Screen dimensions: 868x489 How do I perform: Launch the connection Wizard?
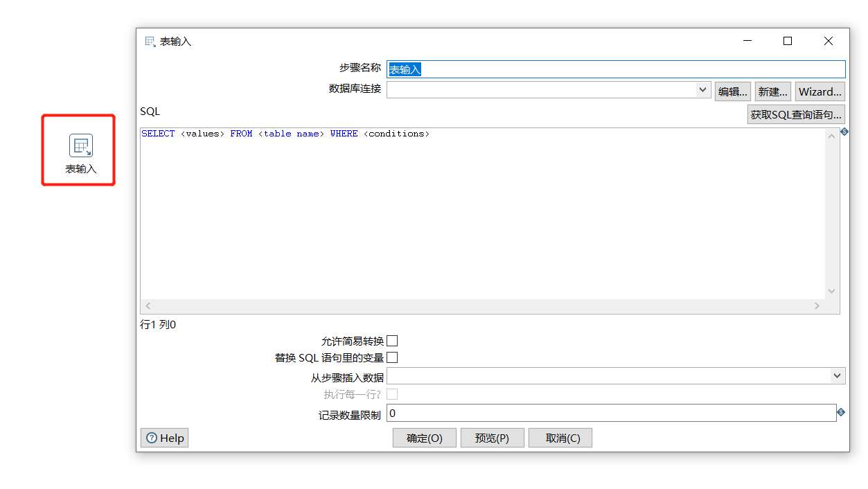pyautogui.click(x=820, y=91)
